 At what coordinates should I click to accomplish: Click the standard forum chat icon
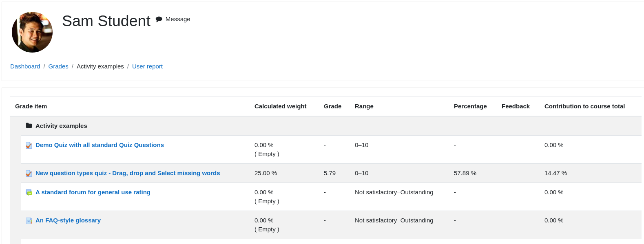(x=29, y=193)
